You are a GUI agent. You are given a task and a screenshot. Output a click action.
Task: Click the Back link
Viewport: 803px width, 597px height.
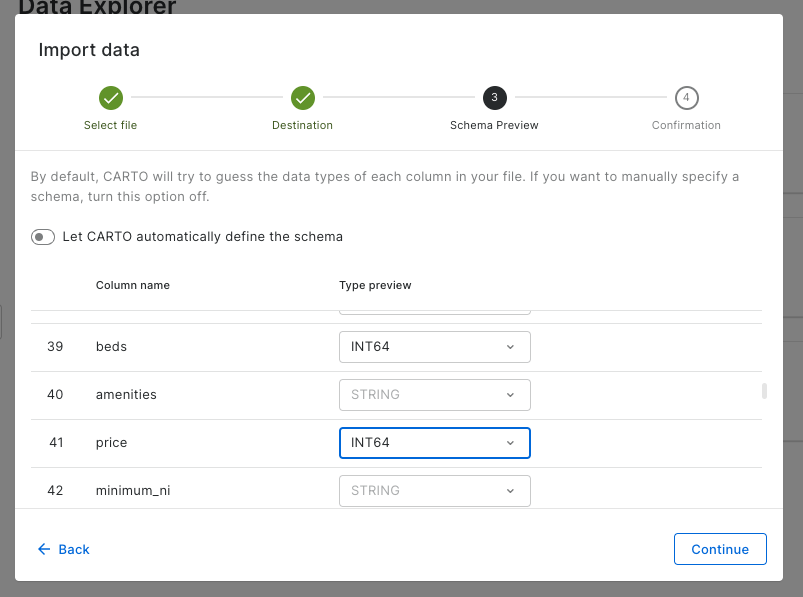[74, 549]
